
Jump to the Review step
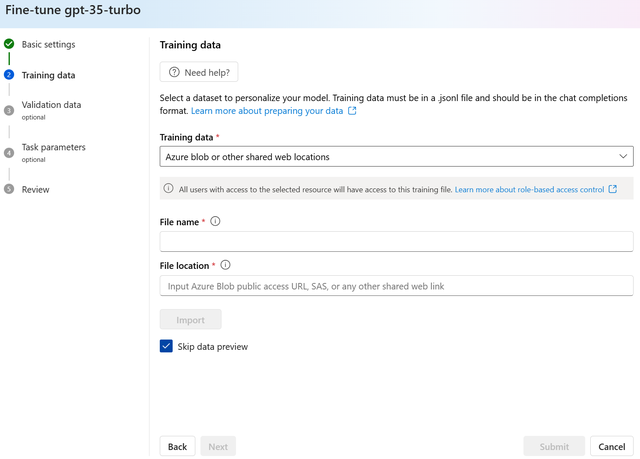[35, 189]
